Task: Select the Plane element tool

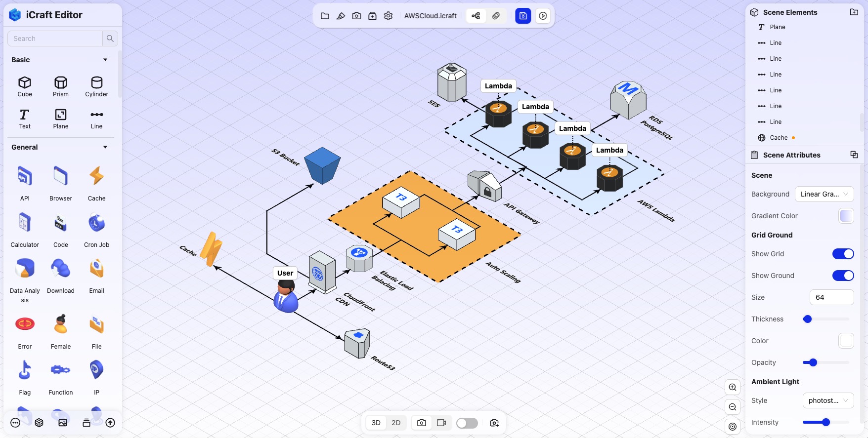Action: click(x=61, y=119)
